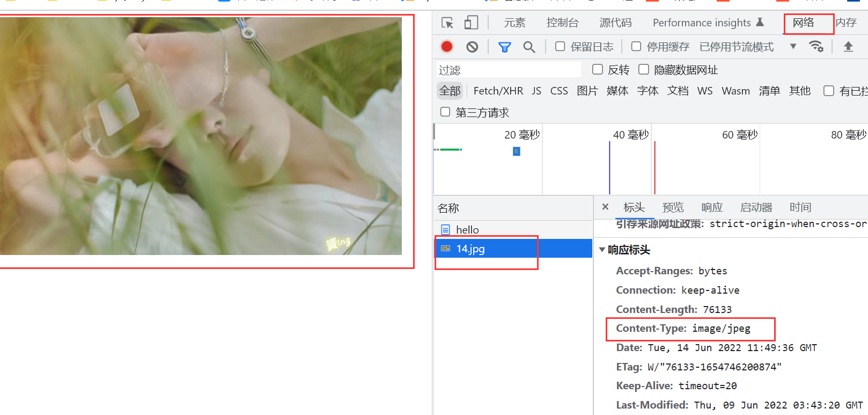Click the Performance insights flask icon

tap(760, 22)
